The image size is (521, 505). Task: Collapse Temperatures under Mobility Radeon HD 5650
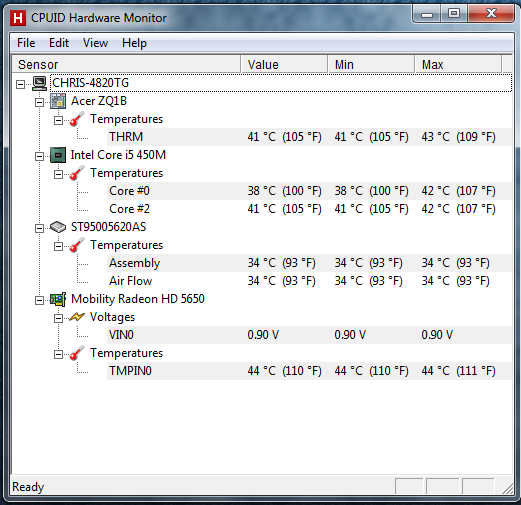58,354
